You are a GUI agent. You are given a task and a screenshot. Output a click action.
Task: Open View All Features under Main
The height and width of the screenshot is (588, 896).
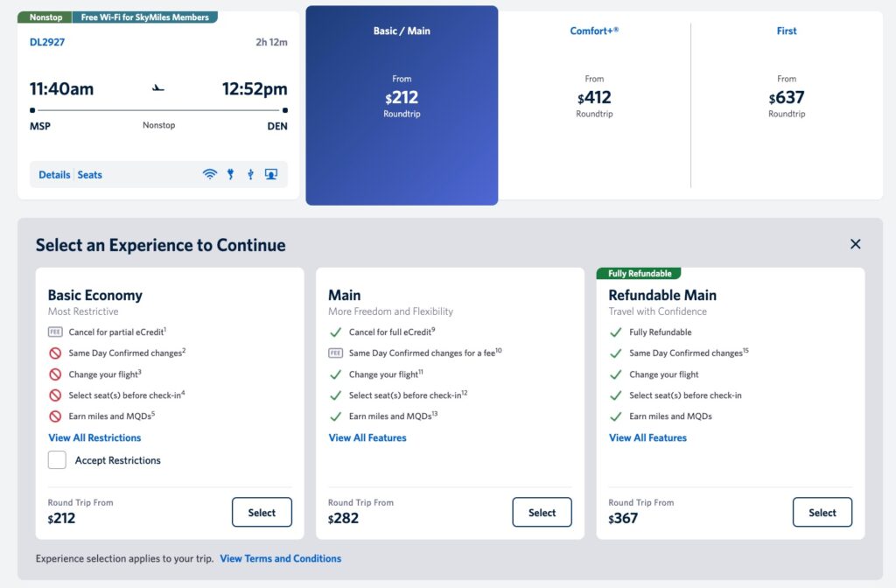click(367, 437)
